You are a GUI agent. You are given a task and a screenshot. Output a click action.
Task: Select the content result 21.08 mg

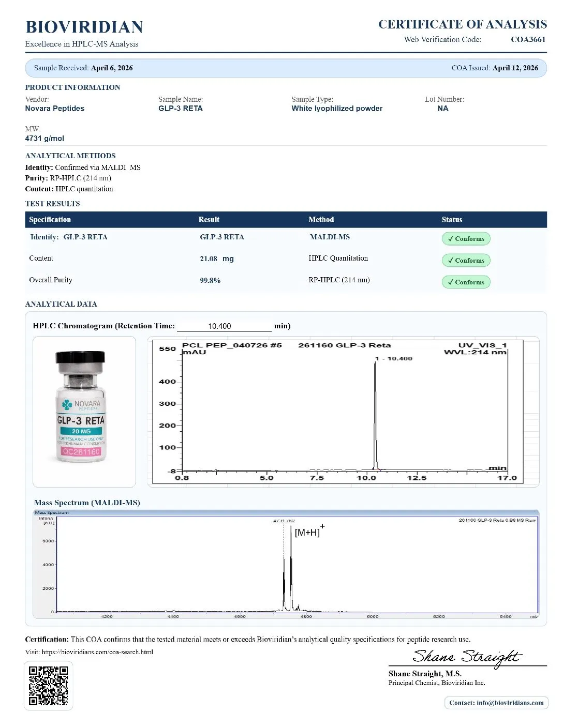click(x=217, y=259)
